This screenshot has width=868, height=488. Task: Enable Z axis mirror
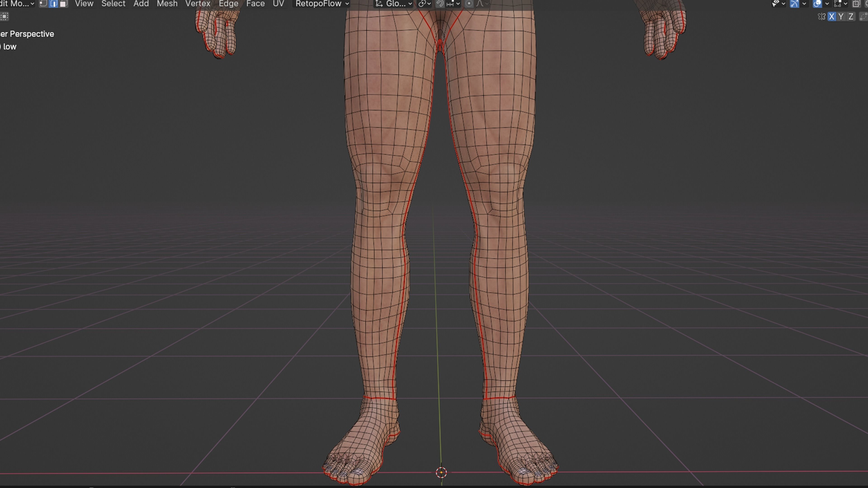[x=851, y=16]
